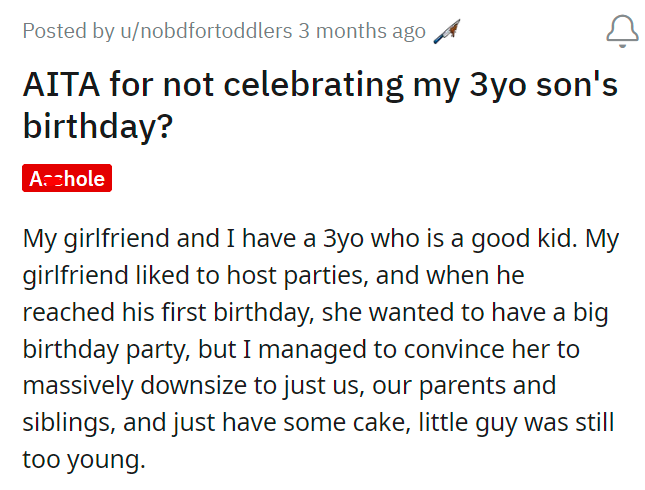Click 'our parents and' in the body text
Image resolution: width=645 pixels, height=490 pixels.
(464, 386)
